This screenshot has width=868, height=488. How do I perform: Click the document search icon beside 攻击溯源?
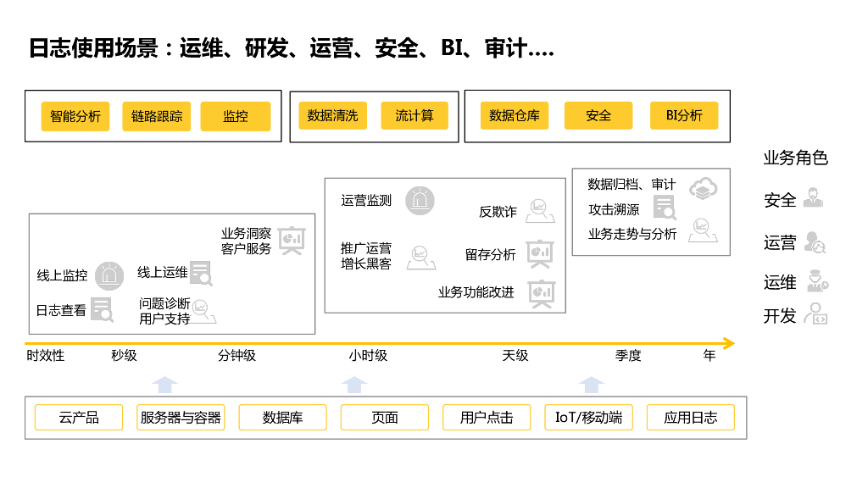[665, 208]
